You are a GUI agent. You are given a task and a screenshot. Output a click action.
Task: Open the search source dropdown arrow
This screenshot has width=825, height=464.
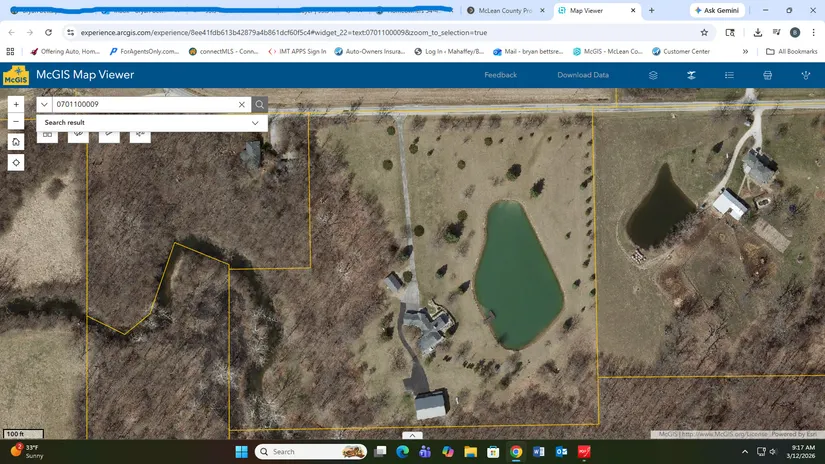[x=45, y=104]
